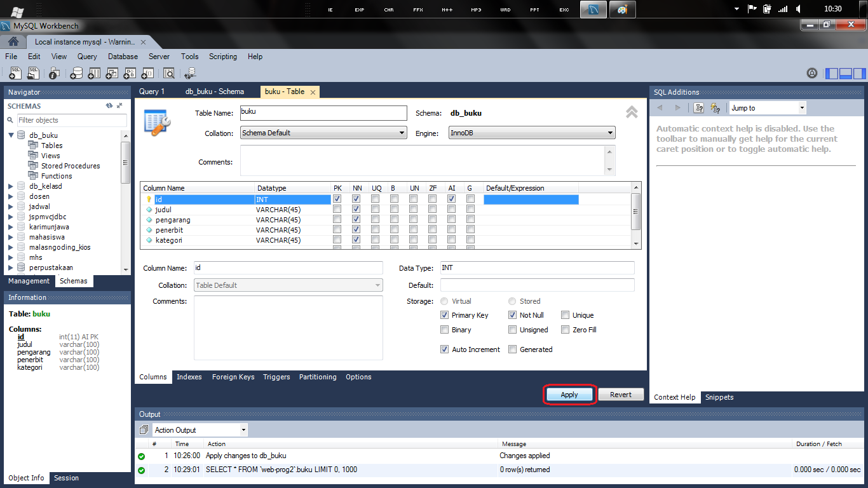
Task: Go to the Workbench home tab
Action: [x=13, y=41]
